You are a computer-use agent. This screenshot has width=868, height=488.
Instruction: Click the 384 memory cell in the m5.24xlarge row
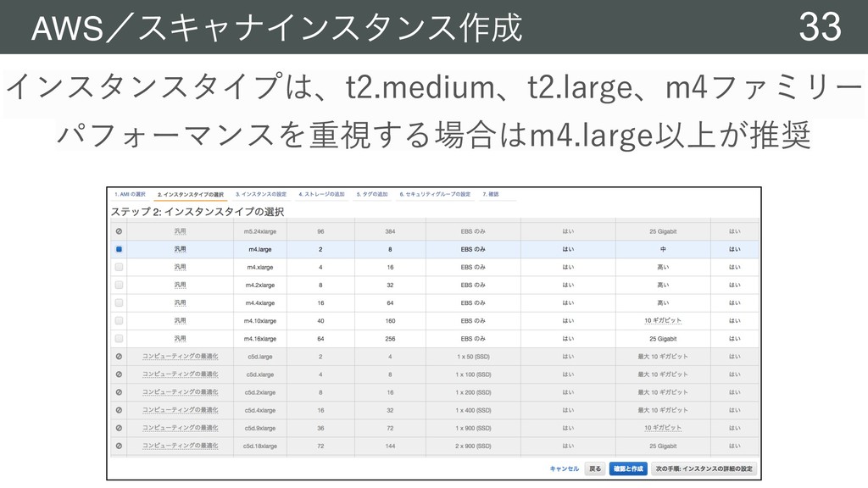click(x=390, y=232)
